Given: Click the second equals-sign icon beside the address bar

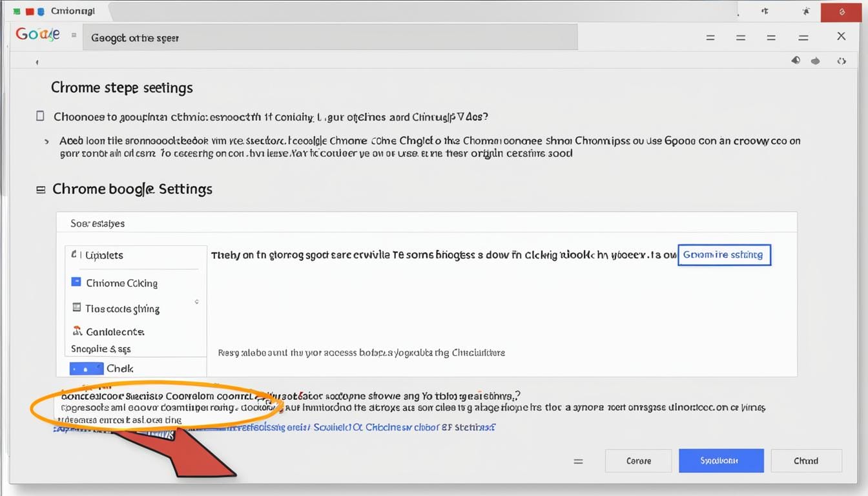Looking at the screenshot, I should point(741,37).
